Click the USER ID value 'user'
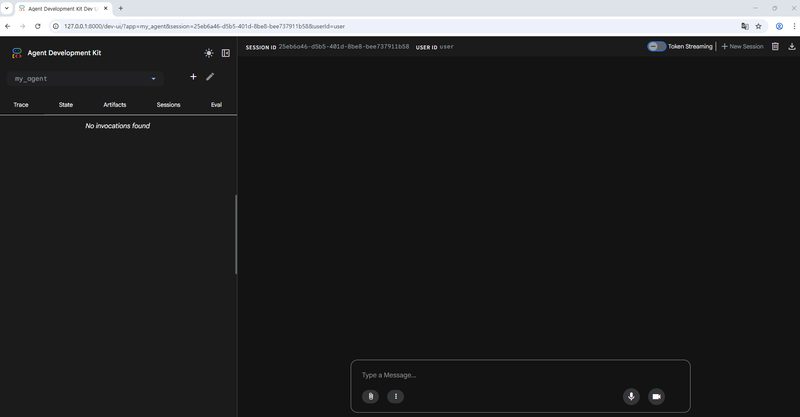The image size is (800, 417). click(446, 46)
